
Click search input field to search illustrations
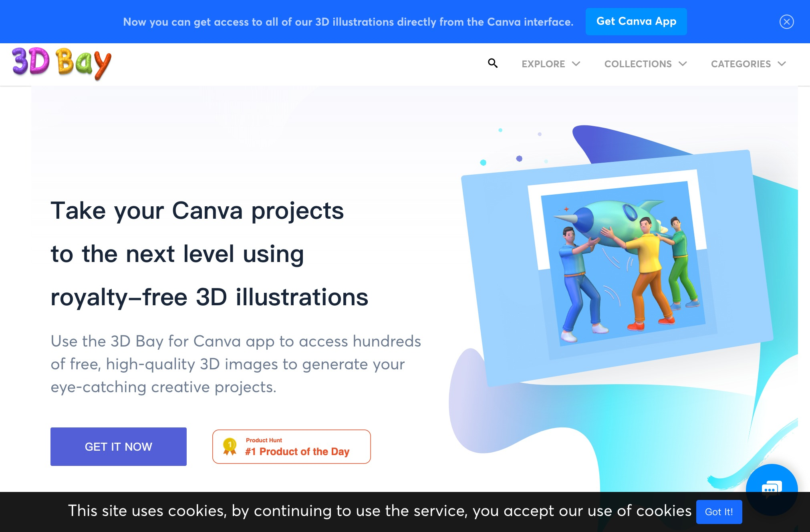tap(493, 64)
